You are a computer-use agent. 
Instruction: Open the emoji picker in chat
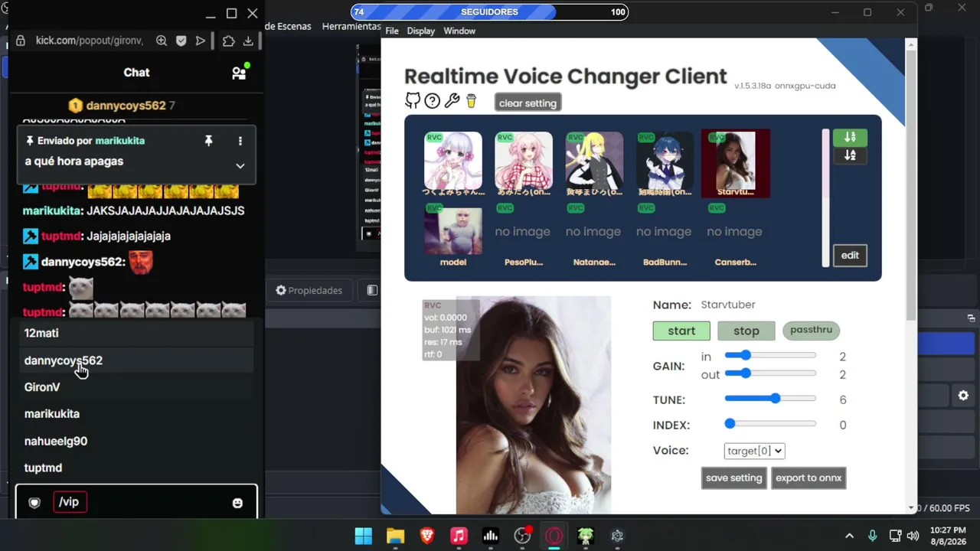click(x=237, y=503)
